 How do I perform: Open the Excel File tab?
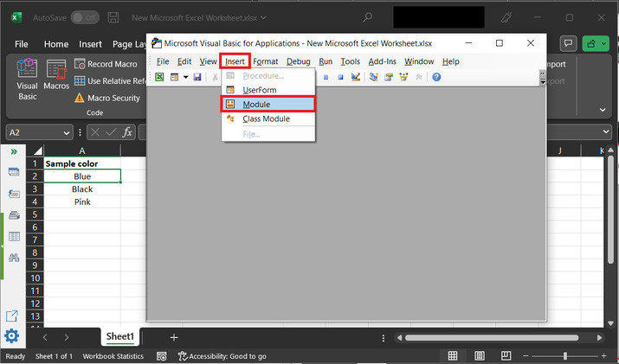pyautogui.click(x=22, y=44)
